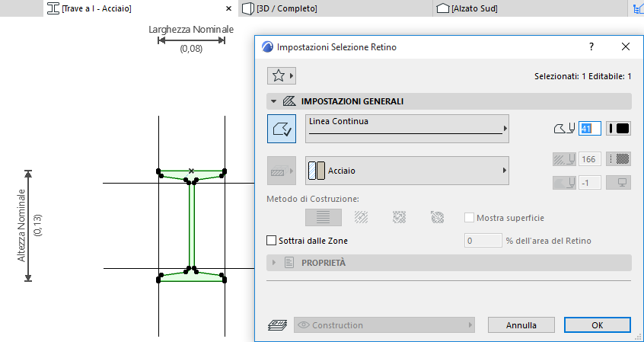Image resolution: width=644 pixels, height=342 pixels.
Task: Confirm with the OK button
Action: click(597, 325)
